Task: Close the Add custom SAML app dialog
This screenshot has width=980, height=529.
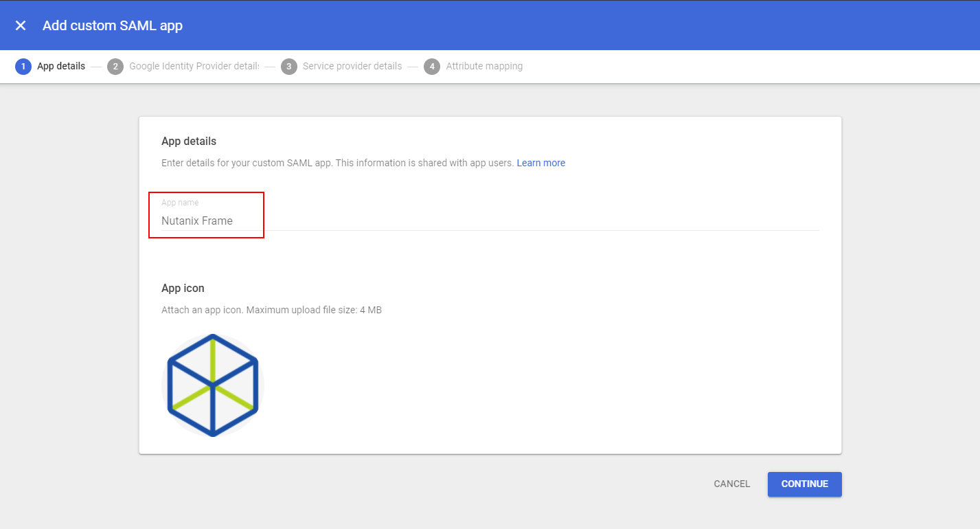Action: [x=21, y=25]
